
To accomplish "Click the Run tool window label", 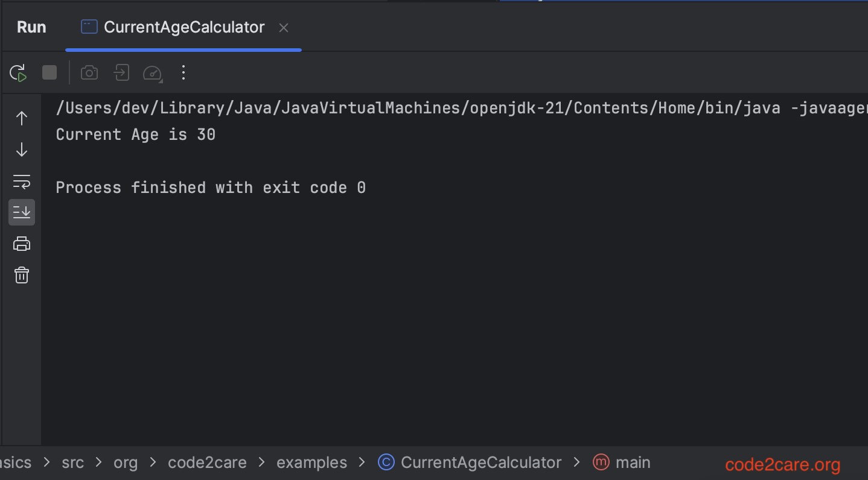I will pyautogui.click(x=31, y=27).
